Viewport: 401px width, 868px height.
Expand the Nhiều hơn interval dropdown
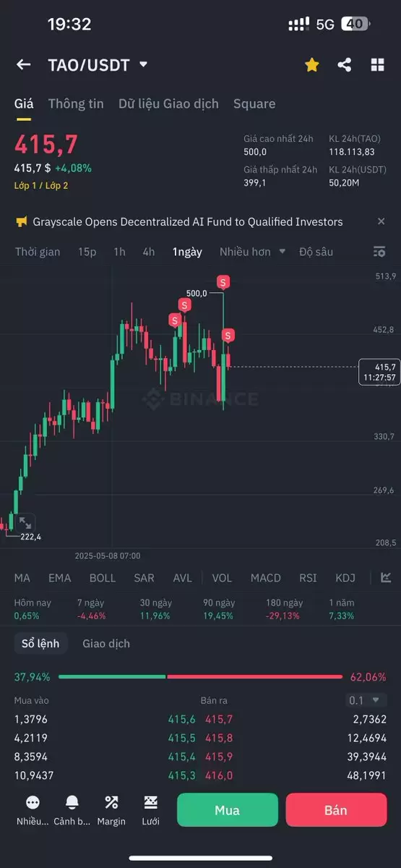tap(253, 252)
